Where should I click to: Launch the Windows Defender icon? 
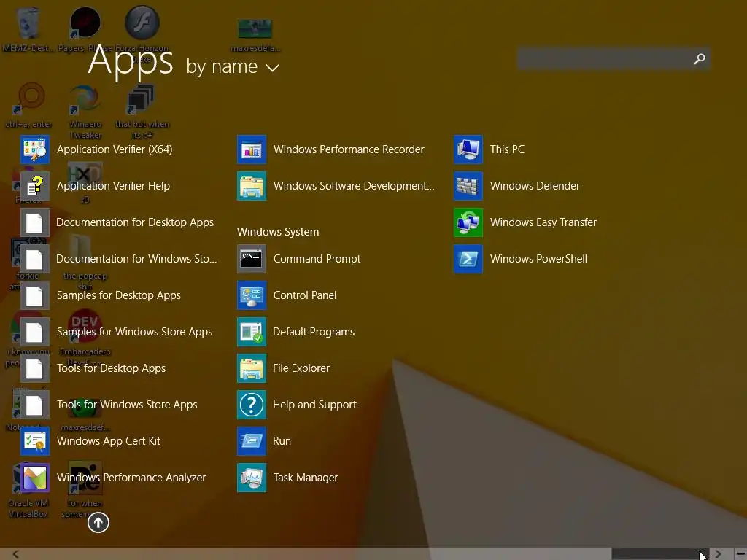(468, 186)
